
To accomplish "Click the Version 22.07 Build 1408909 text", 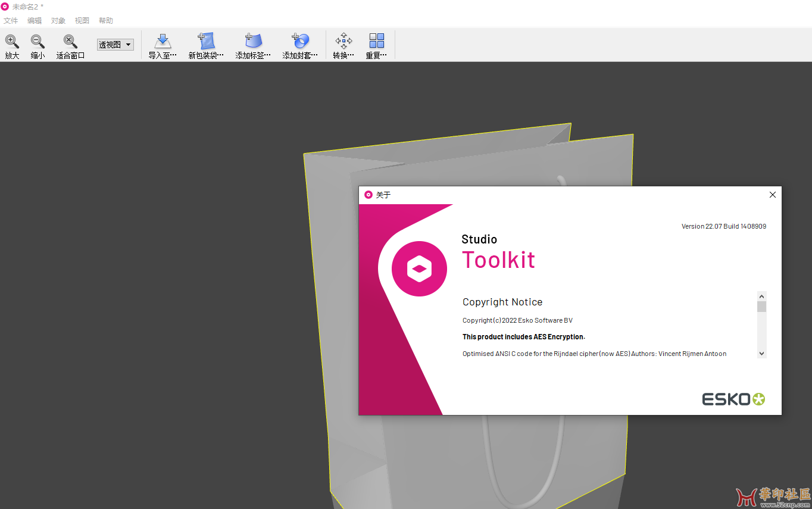I will click(724, 226).
